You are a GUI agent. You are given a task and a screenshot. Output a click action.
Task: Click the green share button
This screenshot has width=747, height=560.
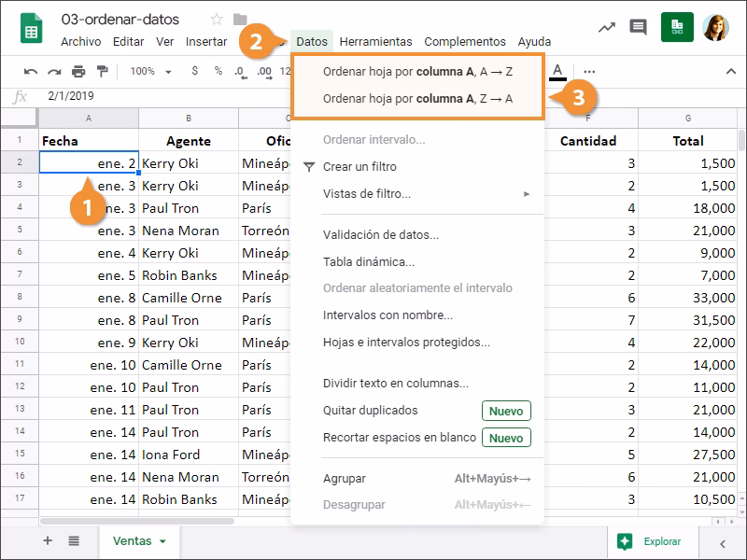click(677, 27)
